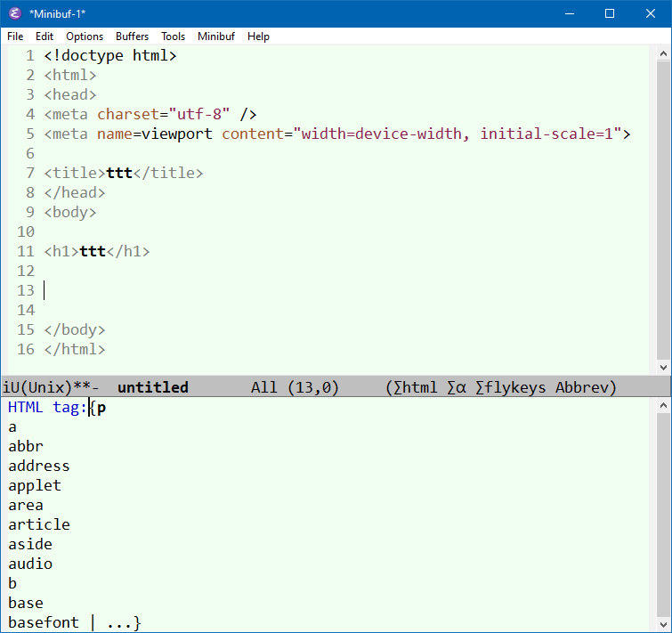Click the minibuffer scrollbar down arrow
This screenshot has width=672, height=633.
click(663, 624)
